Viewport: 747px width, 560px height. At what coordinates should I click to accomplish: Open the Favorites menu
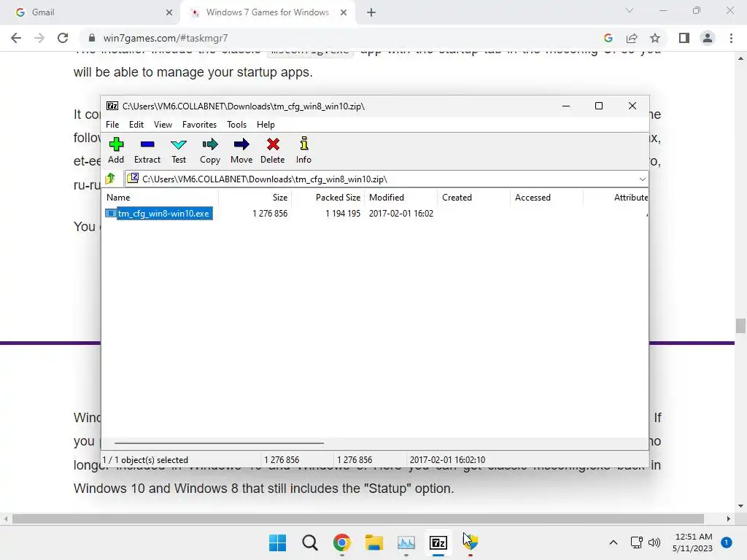[x=199, y=124]
